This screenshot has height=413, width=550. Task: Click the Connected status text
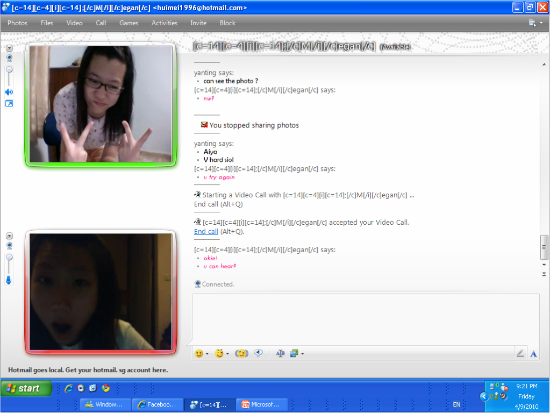click(218, 284)
